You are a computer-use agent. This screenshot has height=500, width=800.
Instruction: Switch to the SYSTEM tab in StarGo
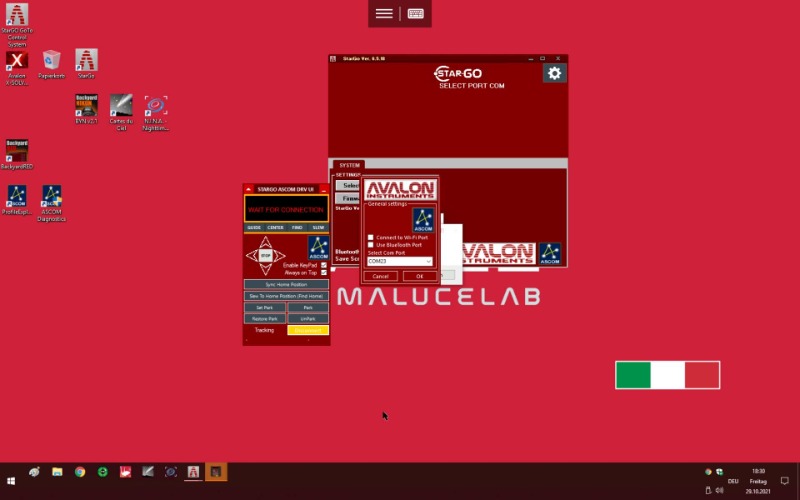click(x=349, y=165)
